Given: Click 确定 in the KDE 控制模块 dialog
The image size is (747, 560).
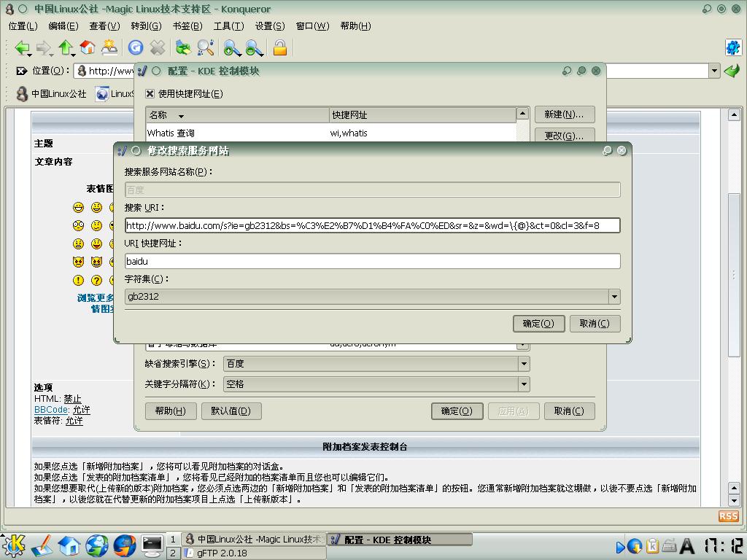Looking at the screenshot, I should [x=457, y=411].
